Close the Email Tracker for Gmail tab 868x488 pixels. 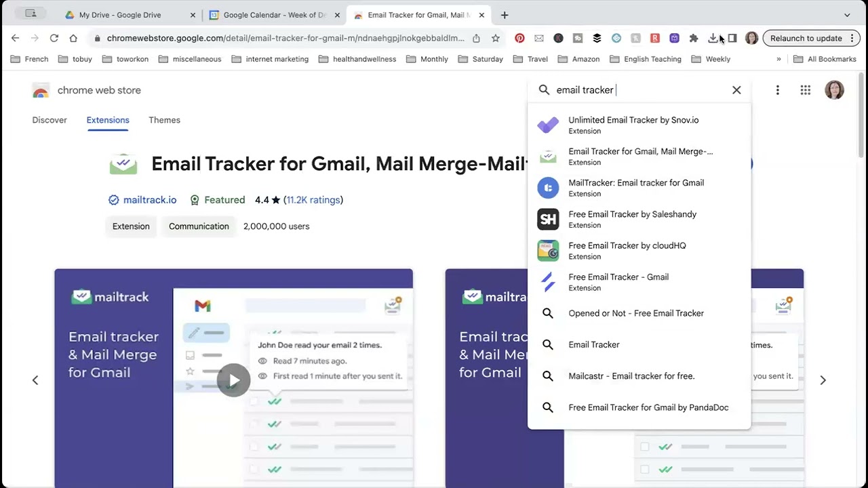coord(481,15)
